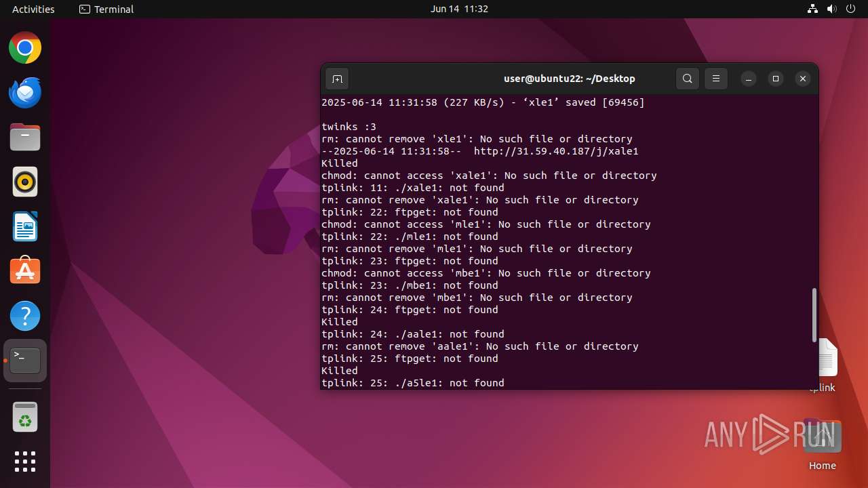This screenshot has height=488, width=868.
Task: Maximize the terminal window
Action: coord(776,79)
